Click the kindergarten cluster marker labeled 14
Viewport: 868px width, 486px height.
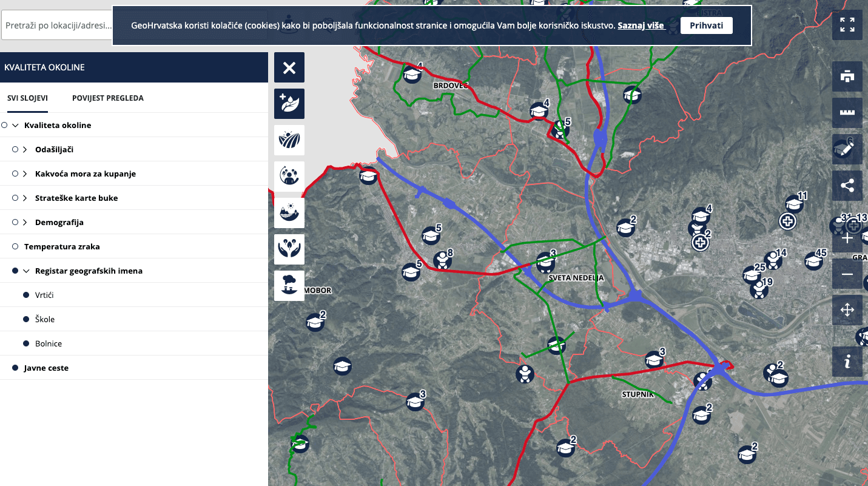coord(772,261)
